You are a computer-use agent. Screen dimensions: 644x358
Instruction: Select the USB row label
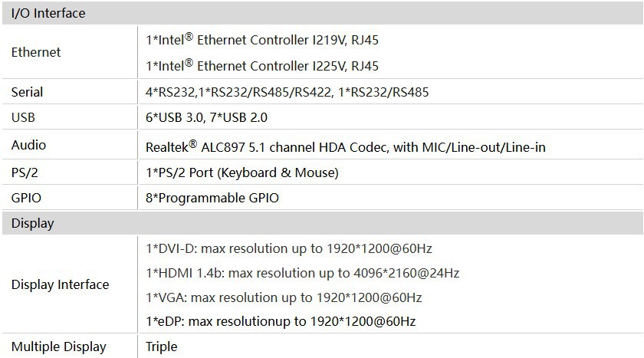coord(23,118)
